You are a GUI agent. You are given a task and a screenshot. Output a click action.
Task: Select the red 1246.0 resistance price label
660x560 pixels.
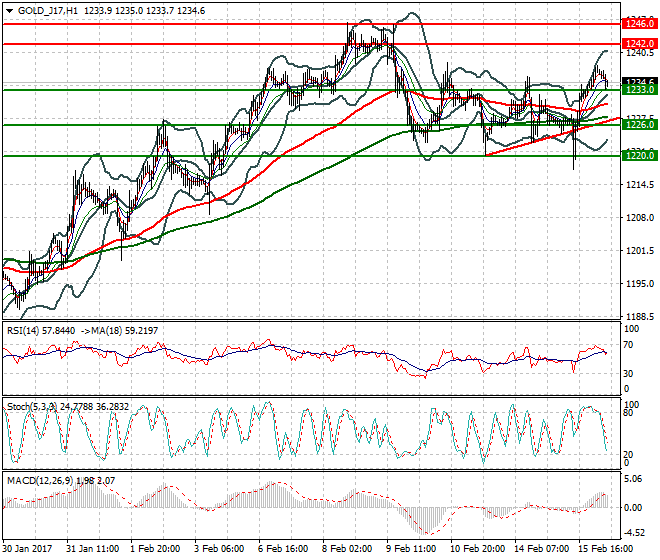pos(640,24)
